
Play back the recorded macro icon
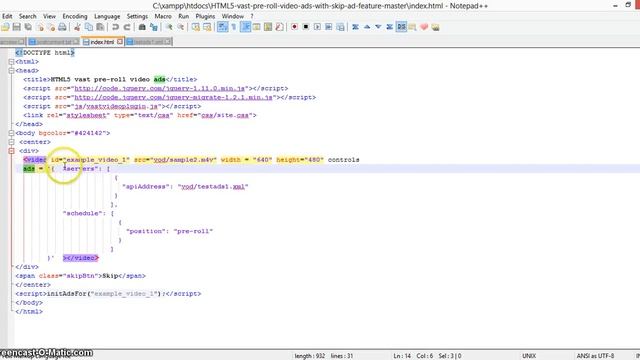(x=317, y=27)
